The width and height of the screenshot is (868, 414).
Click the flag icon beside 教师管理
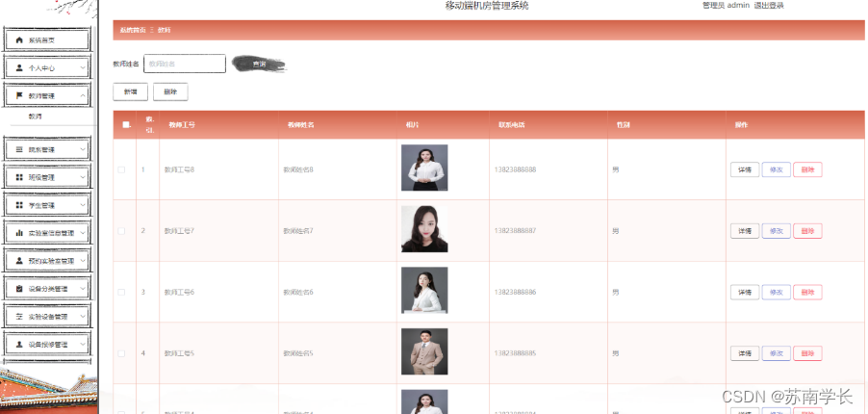pos(19,96)
